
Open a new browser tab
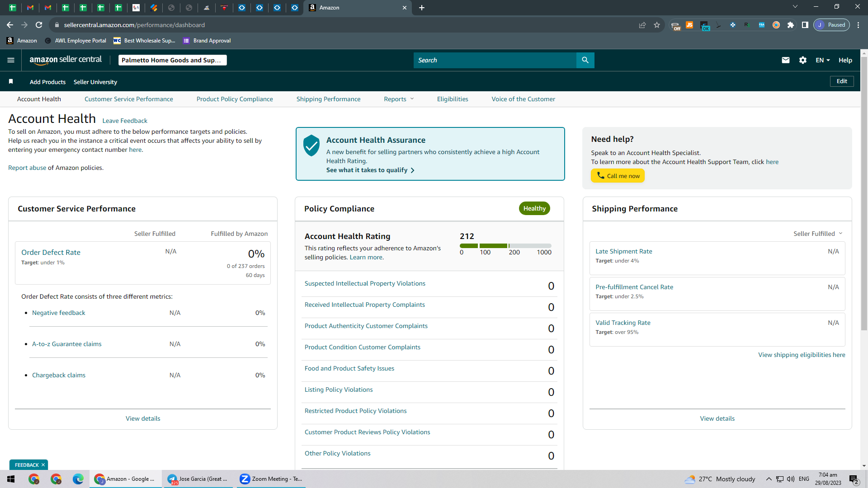(x=422, y=8)
